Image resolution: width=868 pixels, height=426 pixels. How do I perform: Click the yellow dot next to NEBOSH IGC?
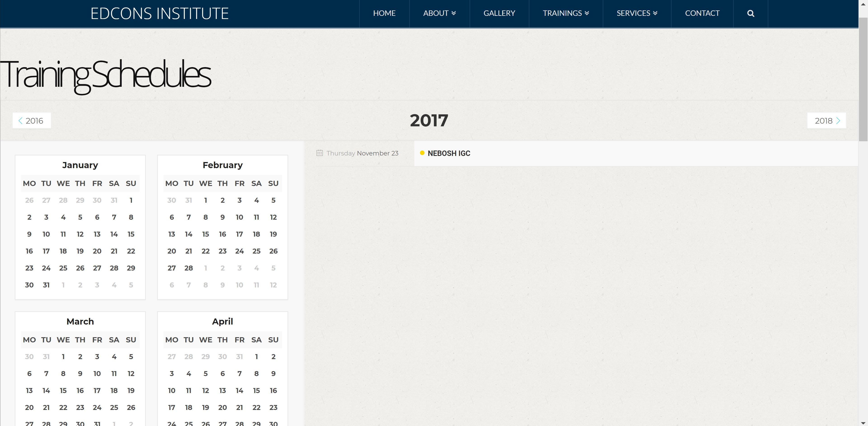[x=422, y=153]
